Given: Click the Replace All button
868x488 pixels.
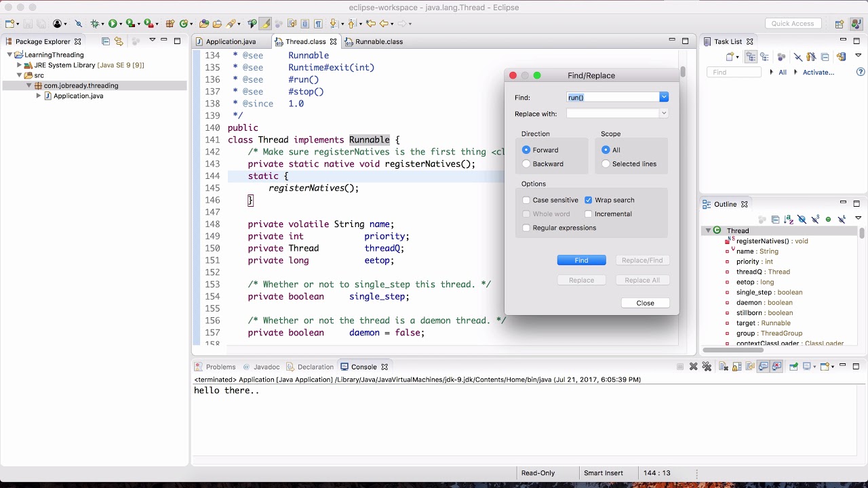Looking at the screenshot, I should [x=642, y=280].
